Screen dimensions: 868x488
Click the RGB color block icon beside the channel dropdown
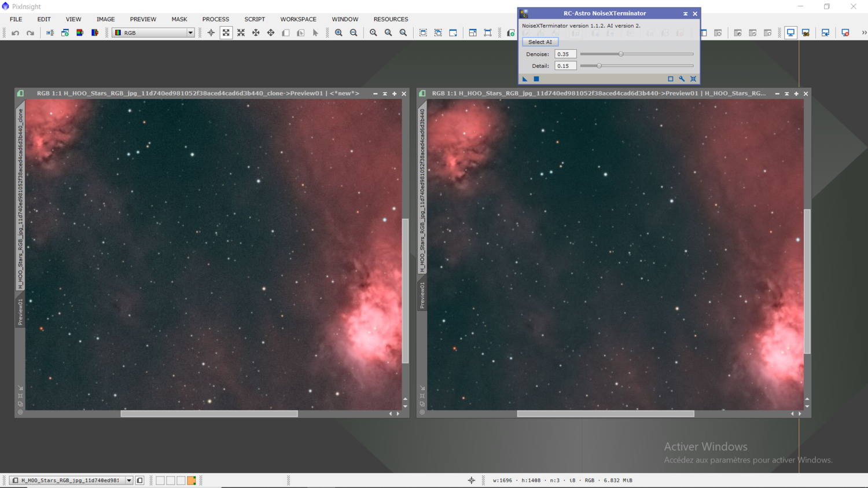(x=95, y=33)
